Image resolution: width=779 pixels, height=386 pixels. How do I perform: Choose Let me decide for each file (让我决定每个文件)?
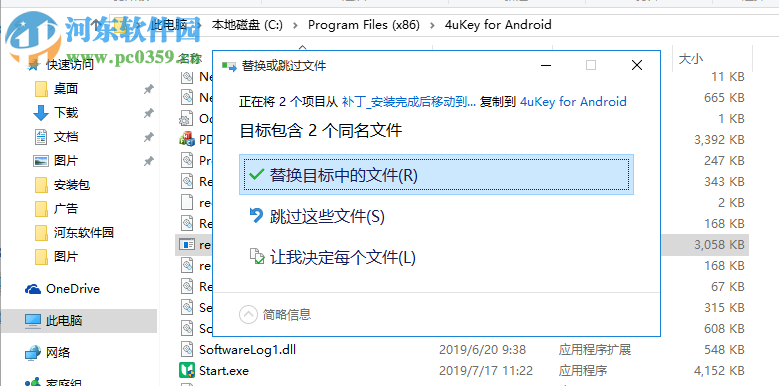coord(436,257)
